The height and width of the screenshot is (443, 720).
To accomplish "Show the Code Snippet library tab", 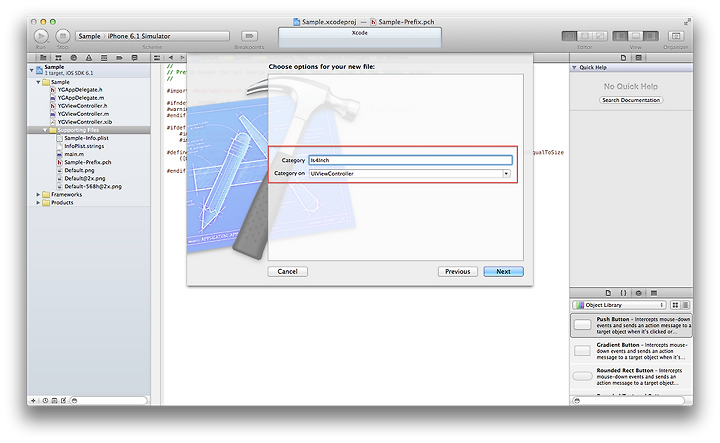I will pos(623,293).
